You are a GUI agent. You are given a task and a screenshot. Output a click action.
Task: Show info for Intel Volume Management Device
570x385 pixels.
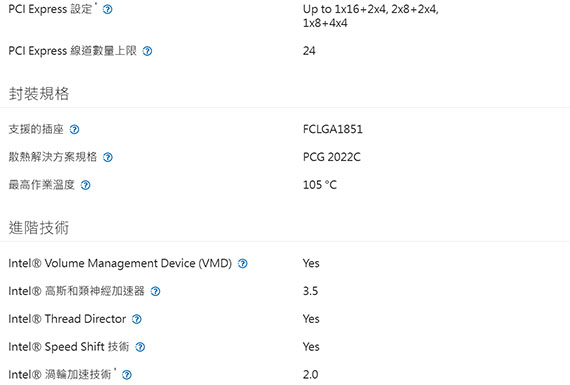pyautogui.click(x=243, y=264)
